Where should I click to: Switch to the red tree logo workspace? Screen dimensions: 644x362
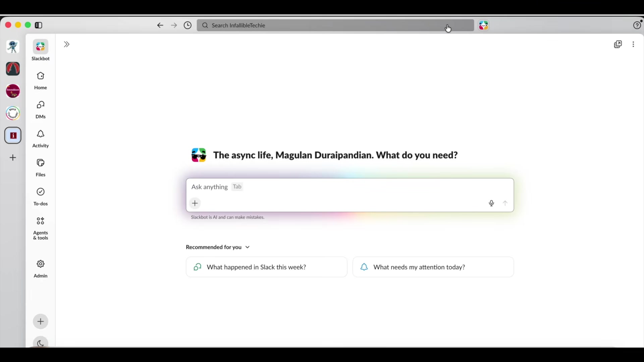[x=13, y=69]
